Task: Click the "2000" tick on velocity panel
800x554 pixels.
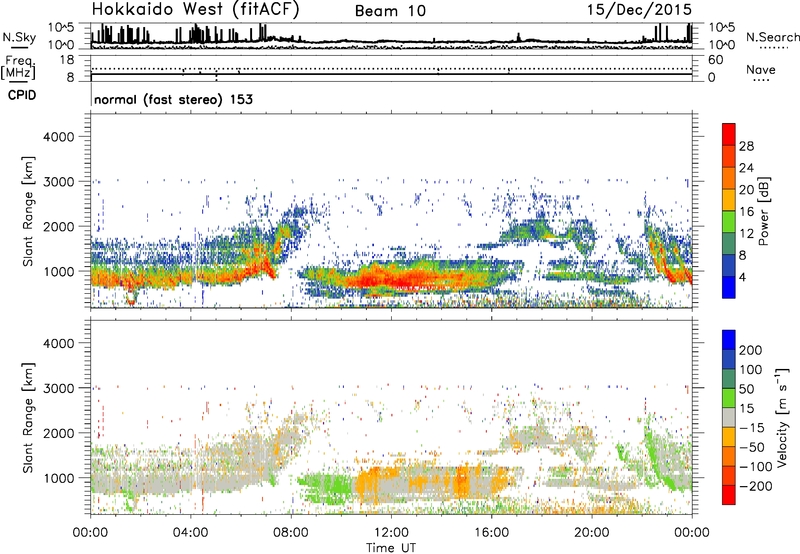Action: point(59,433)
